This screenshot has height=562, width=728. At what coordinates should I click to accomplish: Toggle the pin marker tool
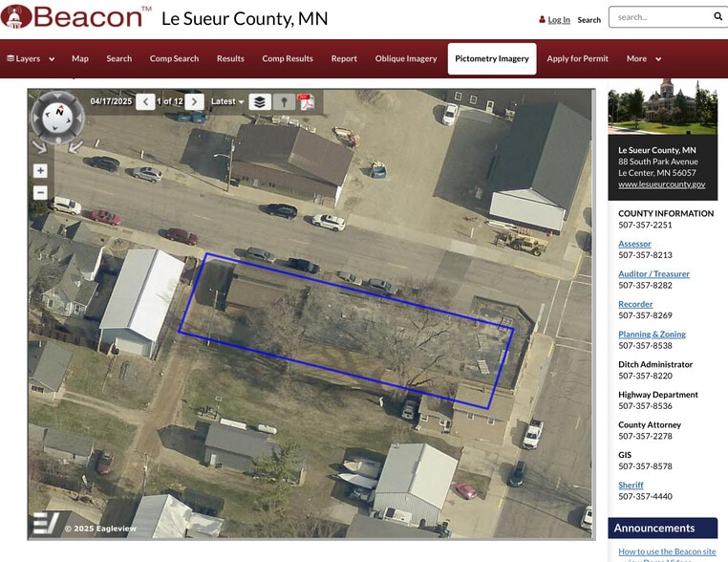(284, 101)
